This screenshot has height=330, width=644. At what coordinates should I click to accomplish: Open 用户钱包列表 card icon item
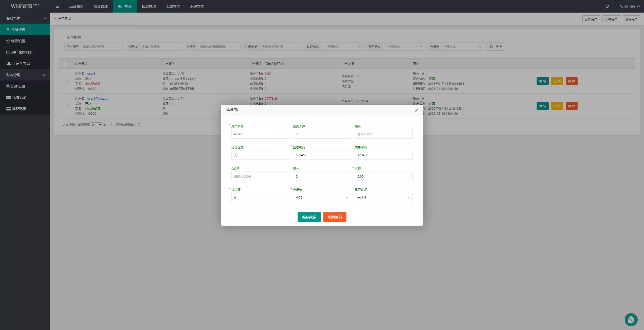pyautogui.click(x=22, y=52)
